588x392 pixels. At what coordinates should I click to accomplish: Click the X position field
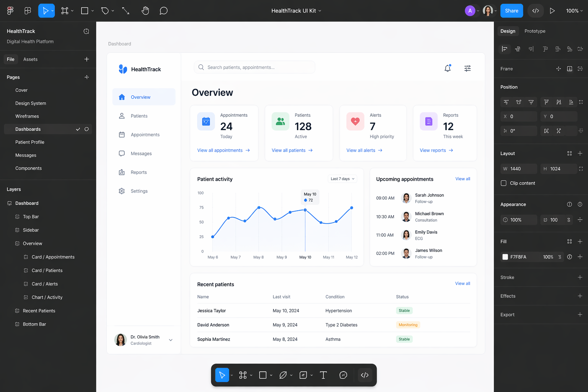tap(519, 116)
